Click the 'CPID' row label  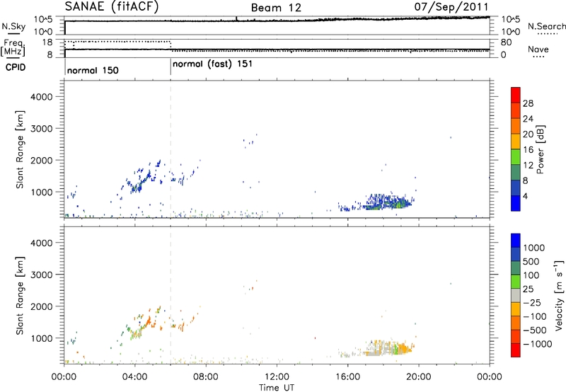tap(16, 67)
